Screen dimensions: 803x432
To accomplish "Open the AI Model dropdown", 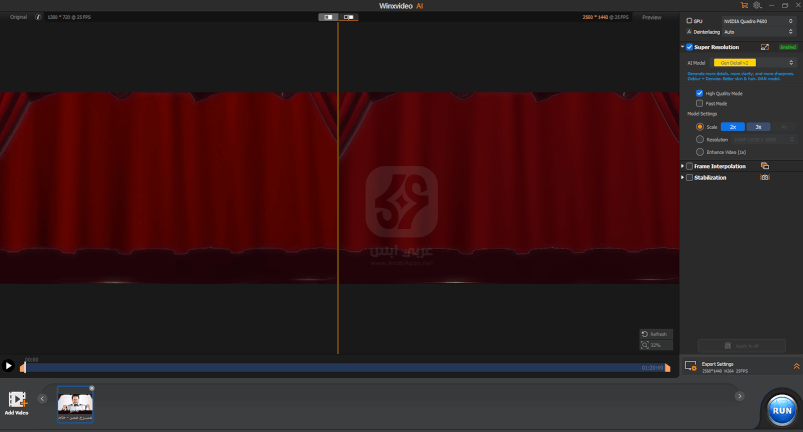I will [754, 62].
